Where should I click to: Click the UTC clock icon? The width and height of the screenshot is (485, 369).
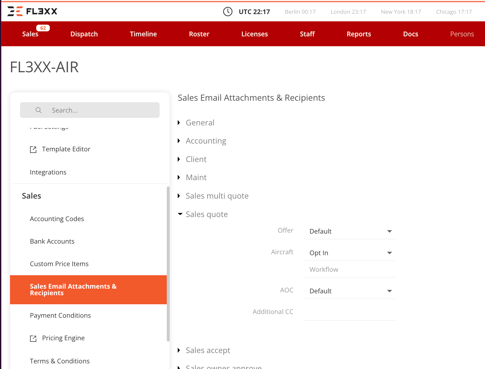[228, 12]
